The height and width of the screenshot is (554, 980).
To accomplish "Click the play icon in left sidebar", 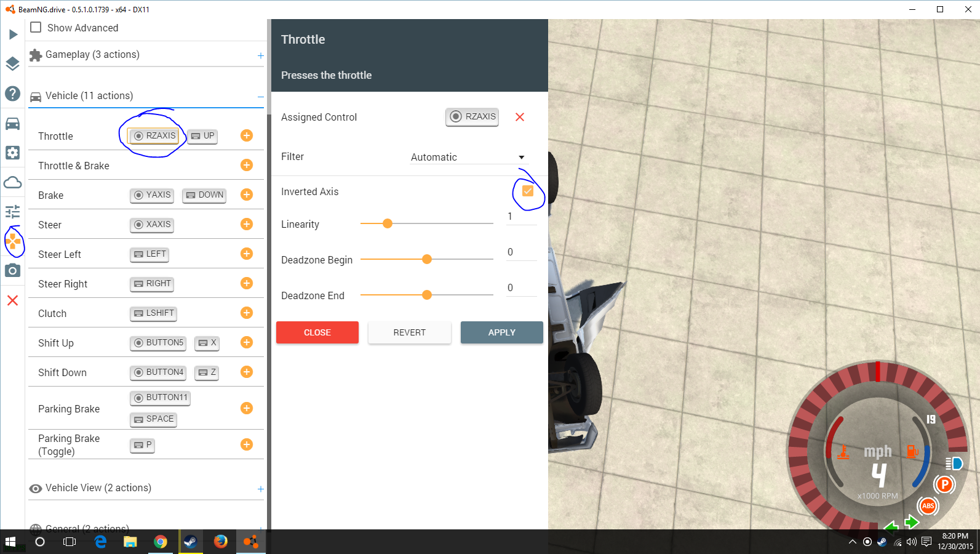I will 13,34.
